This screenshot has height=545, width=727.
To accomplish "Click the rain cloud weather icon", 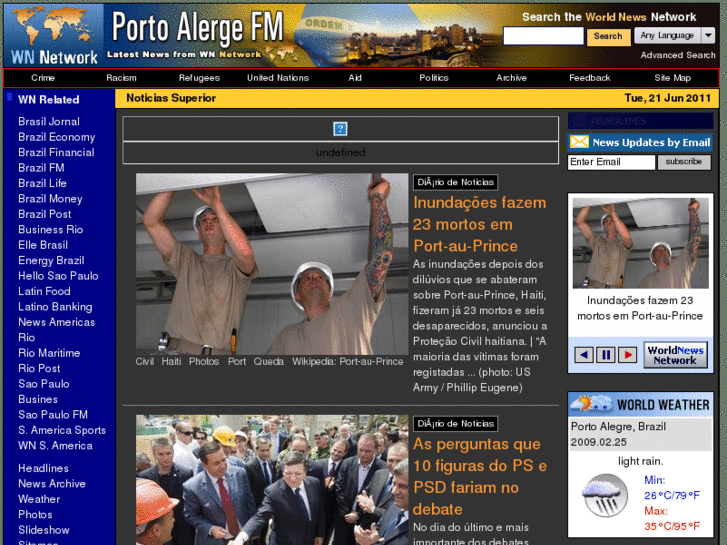I will click(x=605, y=495).
